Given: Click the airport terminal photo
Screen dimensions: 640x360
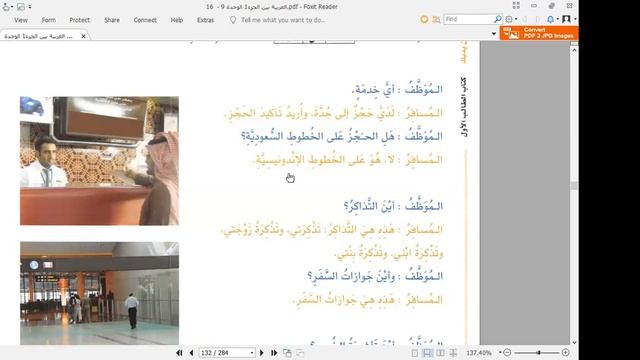Looking at the screenshot, I should (99, 293).
